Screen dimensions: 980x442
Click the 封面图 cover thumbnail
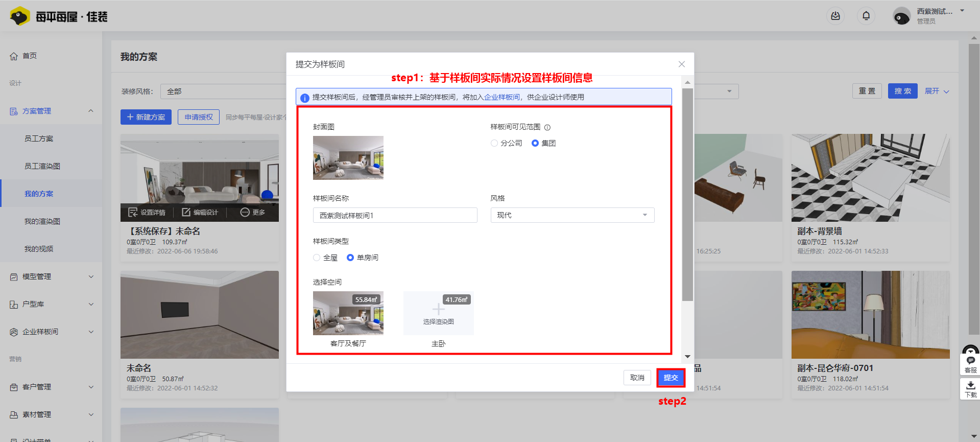pos(348,158)
